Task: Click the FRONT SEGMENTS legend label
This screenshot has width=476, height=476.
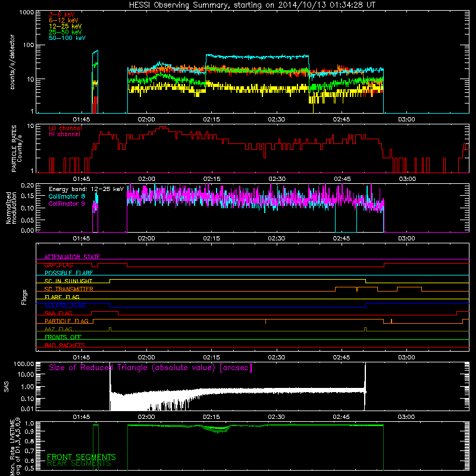Action: (x=82, y=457)
